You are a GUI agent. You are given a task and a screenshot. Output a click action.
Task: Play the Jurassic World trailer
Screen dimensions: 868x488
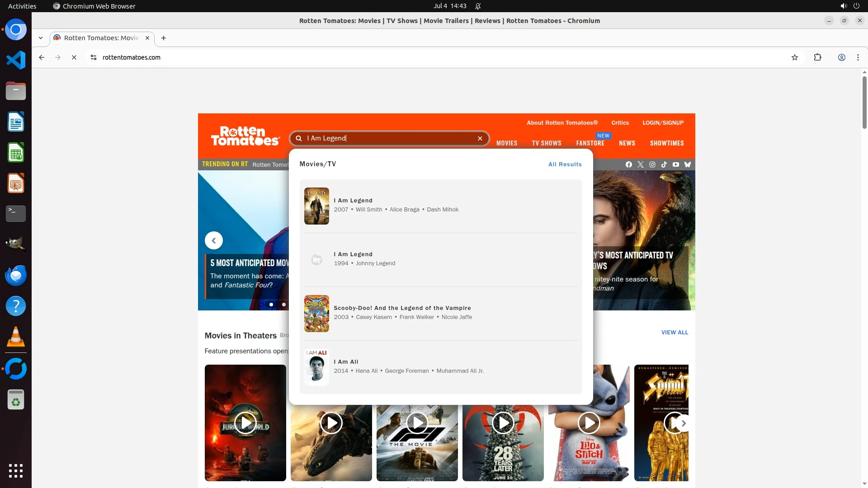[x=245, y=423]
